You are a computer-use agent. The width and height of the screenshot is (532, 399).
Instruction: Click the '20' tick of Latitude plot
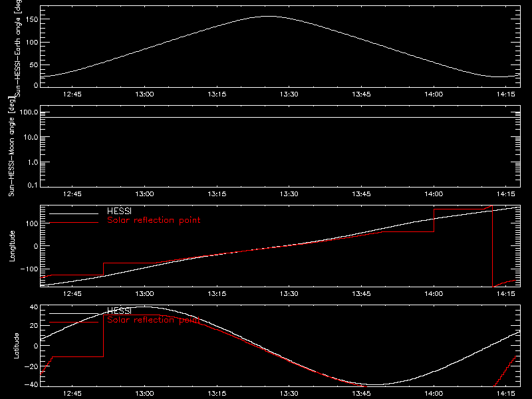point(34,326)
